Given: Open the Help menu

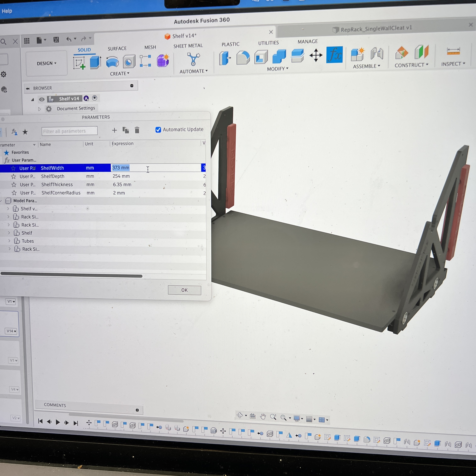Looking at the screenshot, I should coord(7,11).
